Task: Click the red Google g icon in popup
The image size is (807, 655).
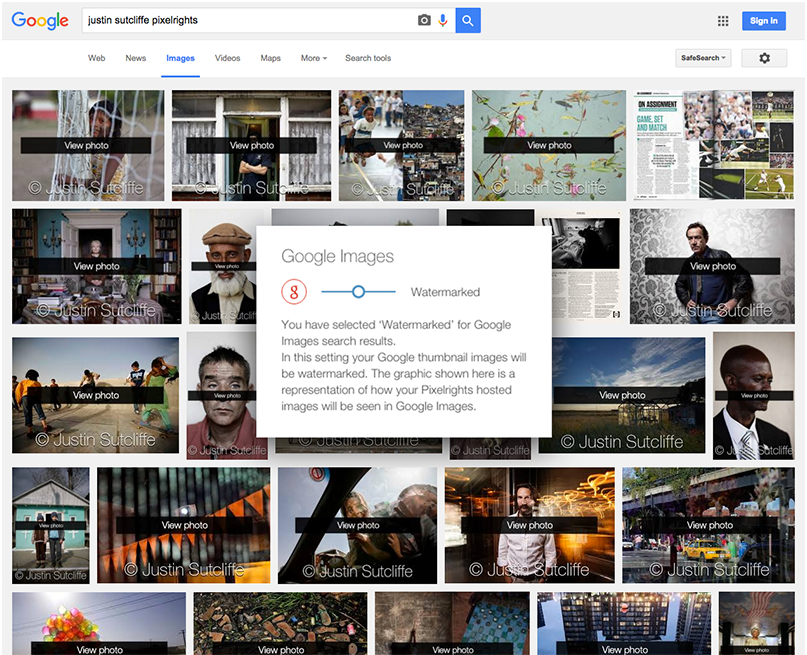Action: pos(294,292)
